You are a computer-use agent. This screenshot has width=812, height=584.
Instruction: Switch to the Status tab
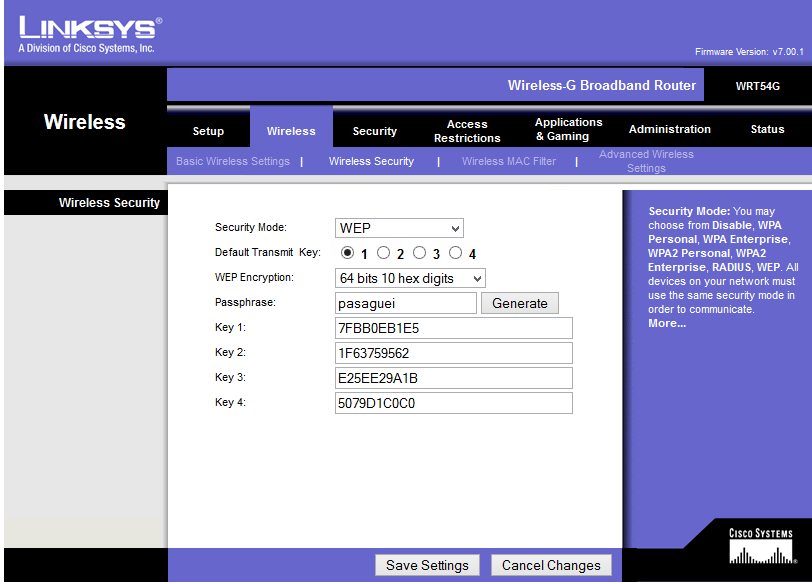point(767,129)
